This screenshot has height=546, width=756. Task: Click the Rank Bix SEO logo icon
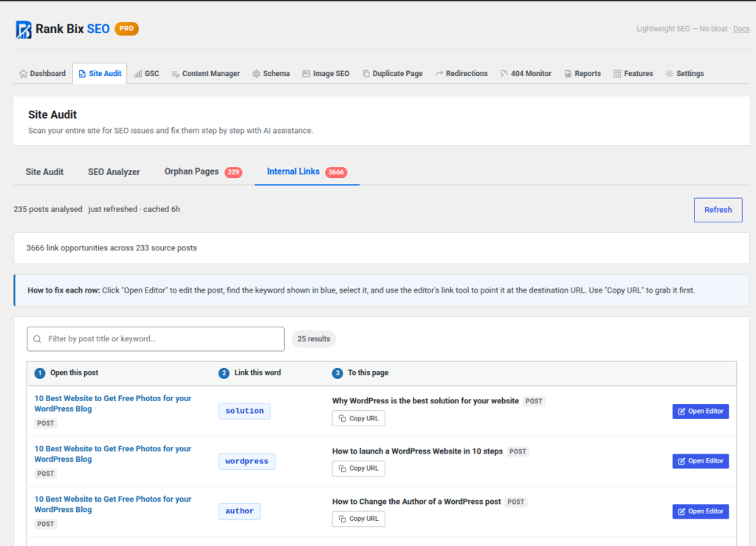(24, 30)
